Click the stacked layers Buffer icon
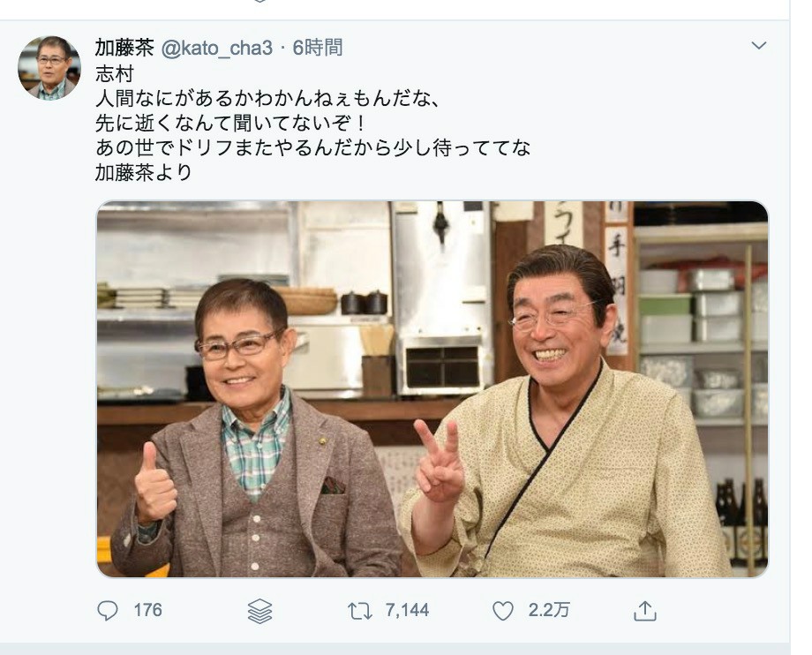The width and height of the screenshot is (812, 655). click(x=259, y=611)
